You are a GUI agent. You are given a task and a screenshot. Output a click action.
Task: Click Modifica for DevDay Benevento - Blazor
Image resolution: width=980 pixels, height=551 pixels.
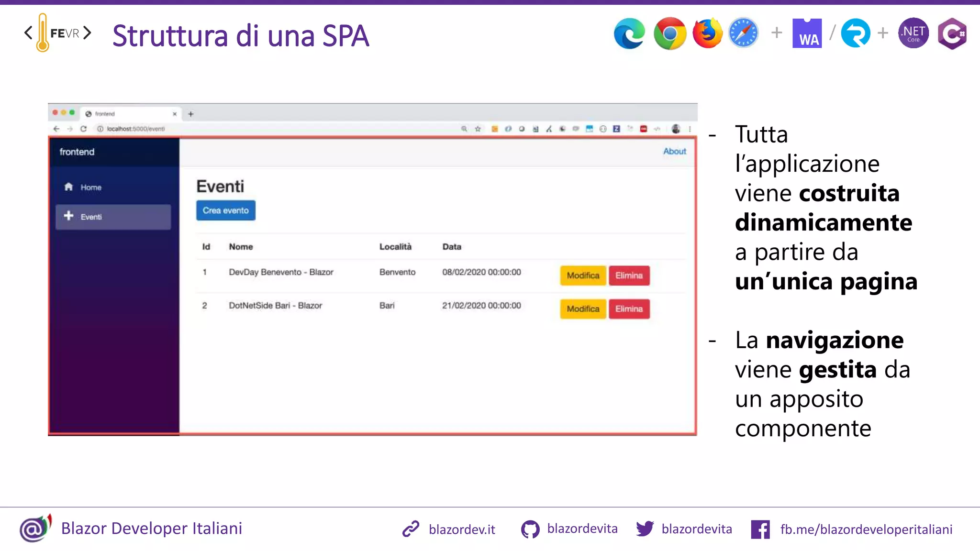click(583, 275)
